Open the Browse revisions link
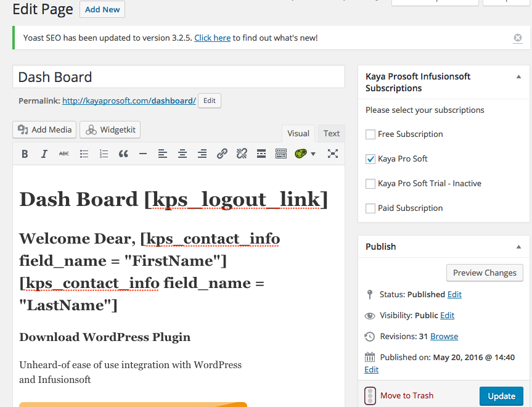Image resolution: width=532 pixels, height=407 pixels. point(444,336)
